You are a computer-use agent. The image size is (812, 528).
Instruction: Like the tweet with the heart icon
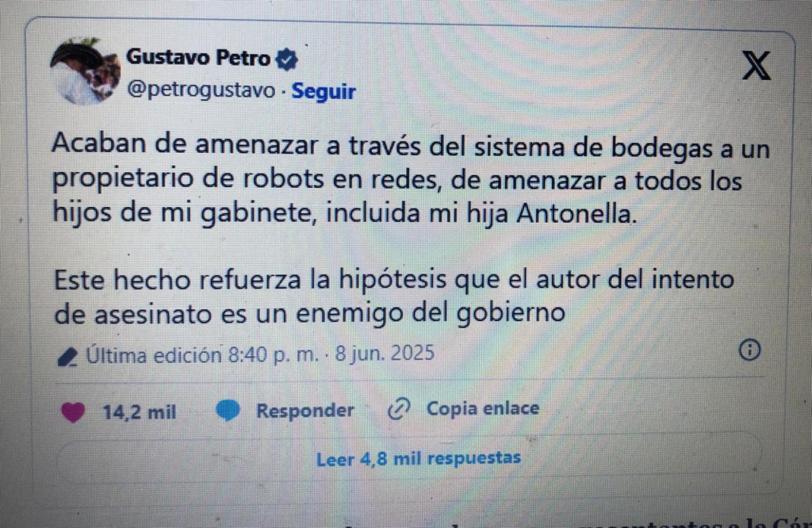pyautogui.click(x=73, y=412)
